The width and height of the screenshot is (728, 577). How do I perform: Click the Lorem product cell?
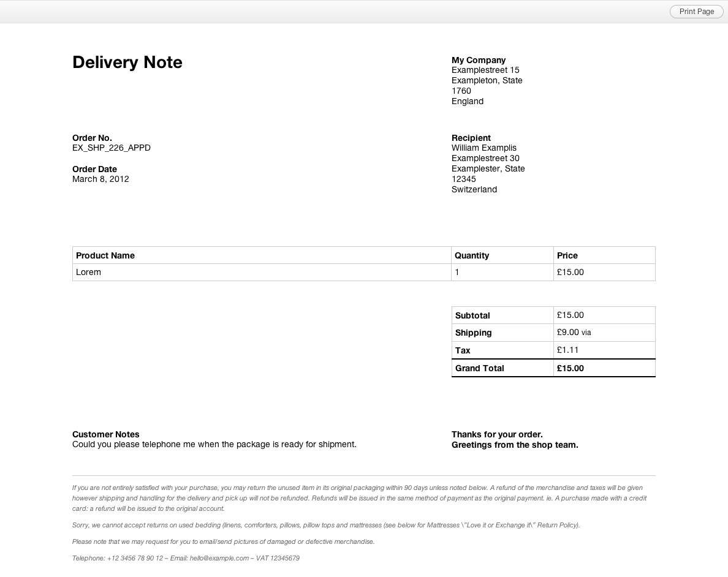click(x=89, y=272)
